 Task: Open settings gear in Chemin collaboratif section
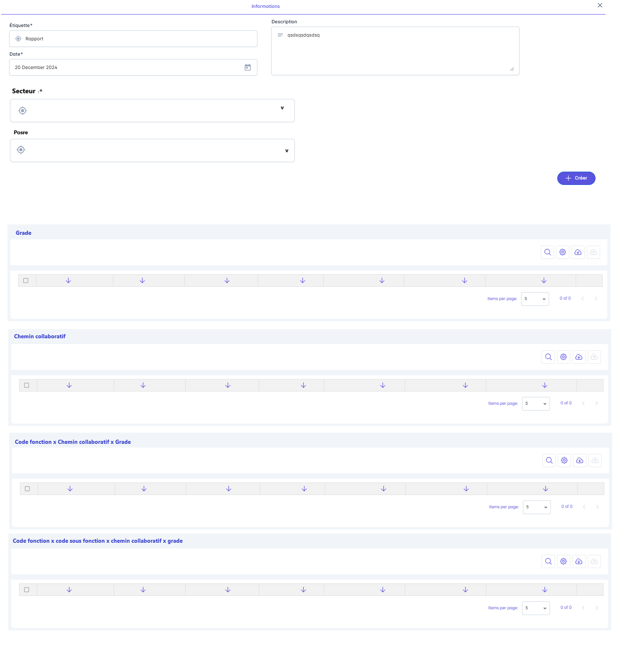[x=563, y=357]
